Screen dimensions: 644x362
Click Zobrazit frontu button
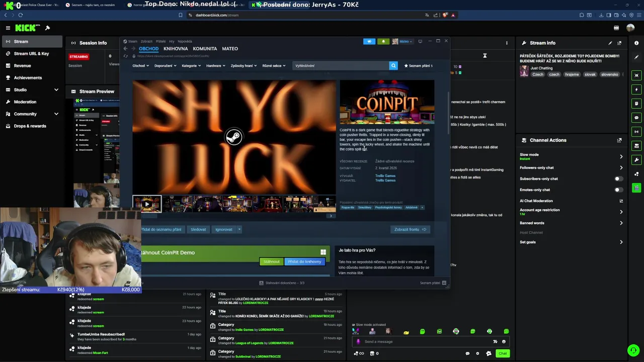[x=410, y=229]
